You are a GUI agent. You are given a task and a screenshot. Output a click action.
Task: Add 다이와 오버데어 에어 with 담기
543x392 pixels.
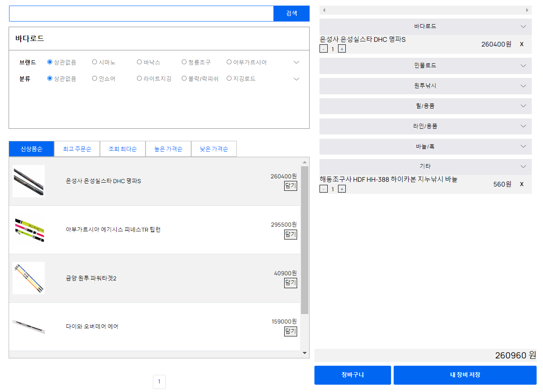pyautogui.click(x=291, y=331)
